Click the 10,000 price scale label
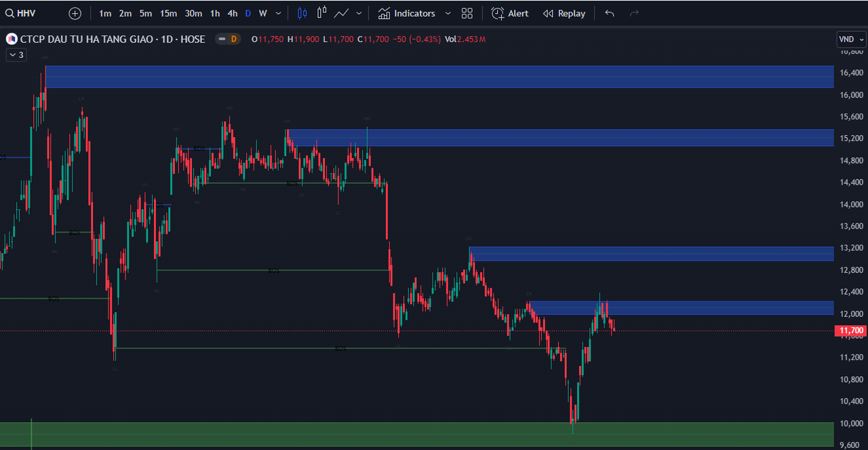Viewport: 868px width, 450px height. coord(851,424)
